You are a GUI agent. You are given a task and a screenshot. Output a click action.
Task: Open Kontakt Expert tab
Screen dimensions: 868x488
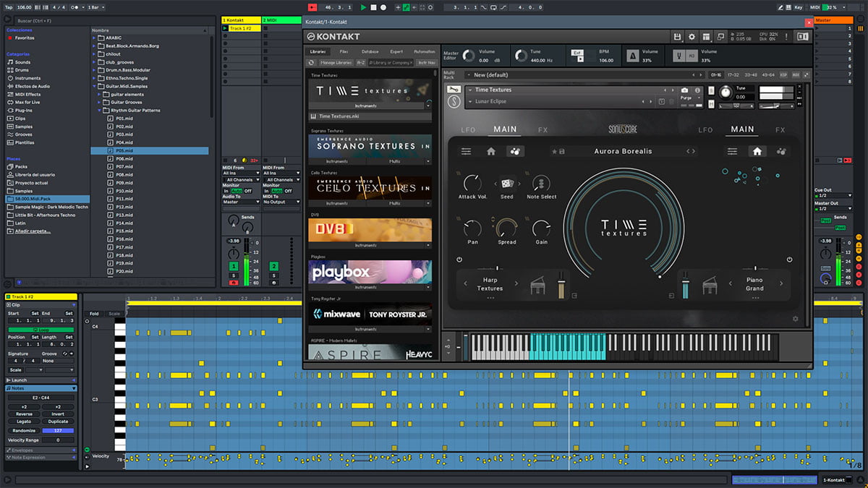pyautogui.click(x=396, y=52)
